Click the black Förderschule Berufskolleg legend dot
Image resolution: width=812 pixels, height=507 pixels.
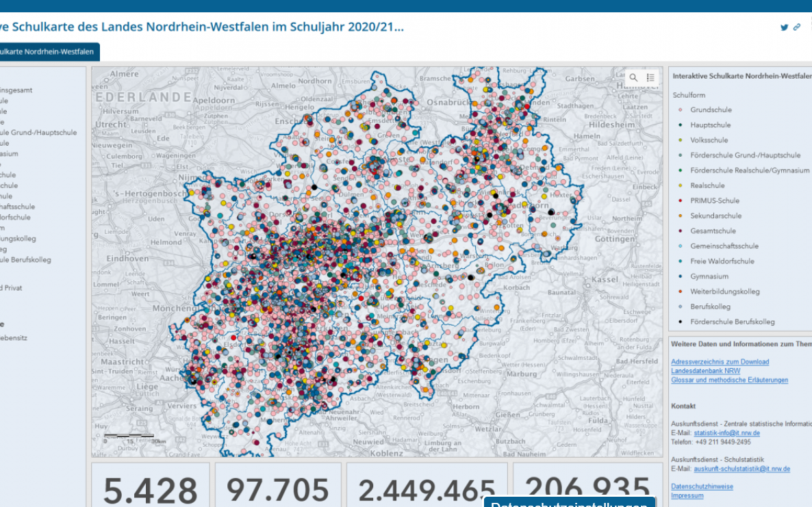point(679,322)
